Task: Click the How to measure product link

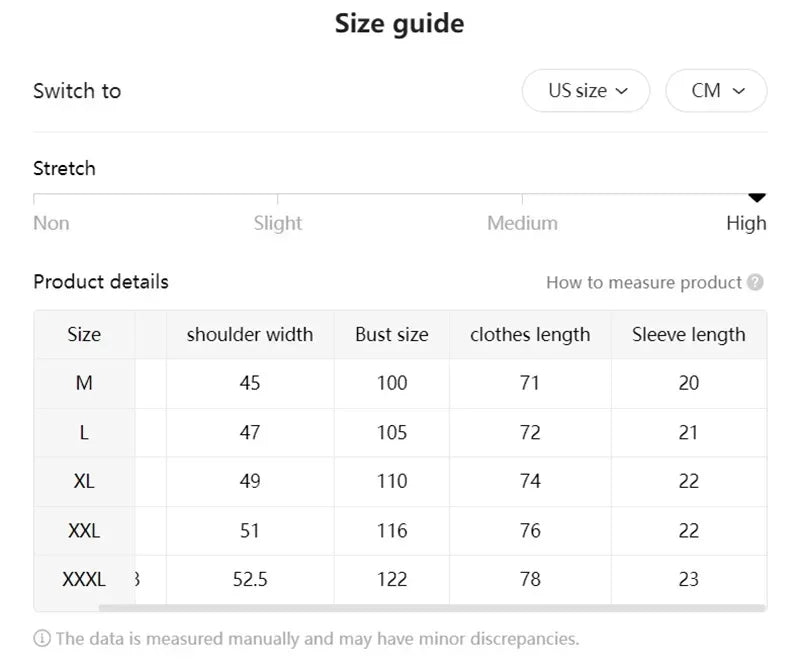Action: tap(643, 283)
